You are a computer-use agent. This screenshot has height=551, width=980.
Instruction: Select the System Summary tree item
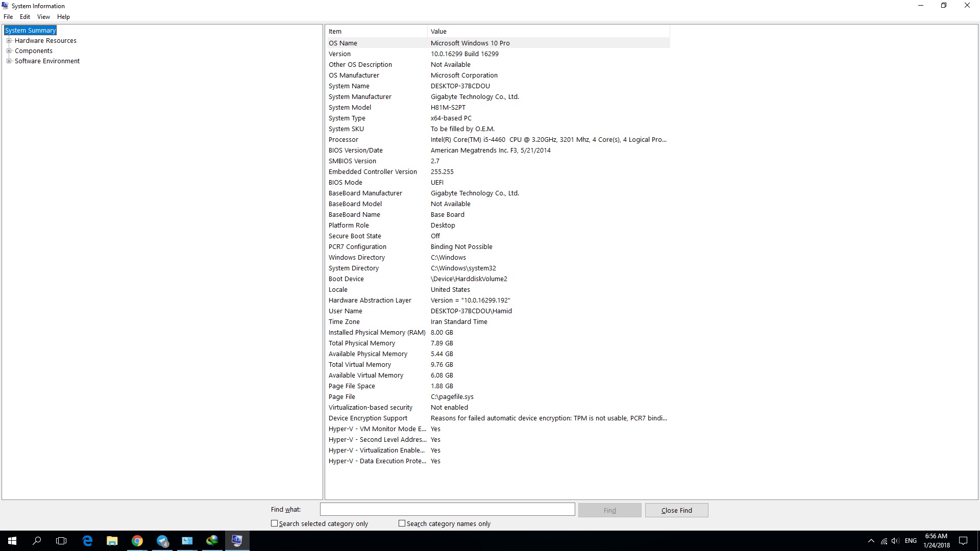(30, 31)
